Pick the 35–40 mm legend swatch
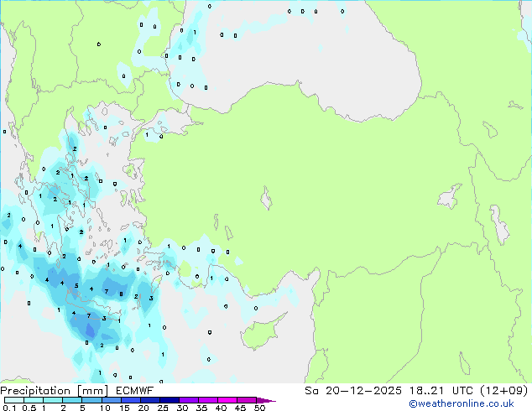The height and width of the screenshot is (411, 532). [207, 400]
